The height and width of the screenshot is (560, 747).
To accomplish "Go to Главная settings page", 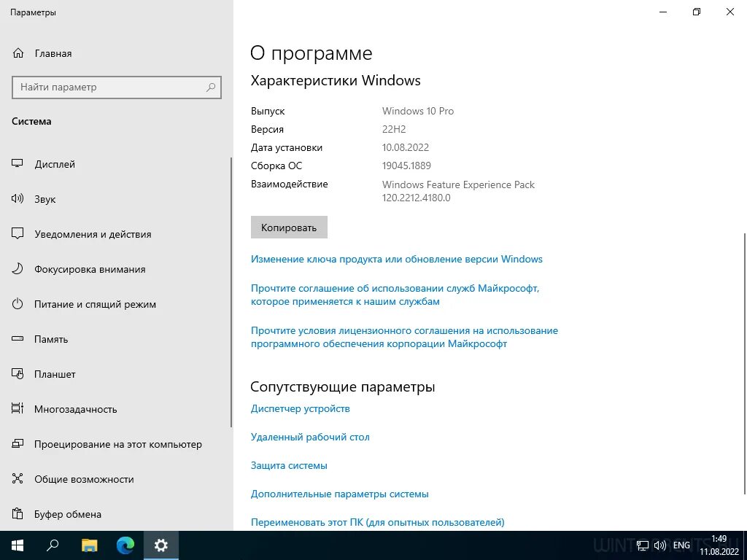I will 53,53.
